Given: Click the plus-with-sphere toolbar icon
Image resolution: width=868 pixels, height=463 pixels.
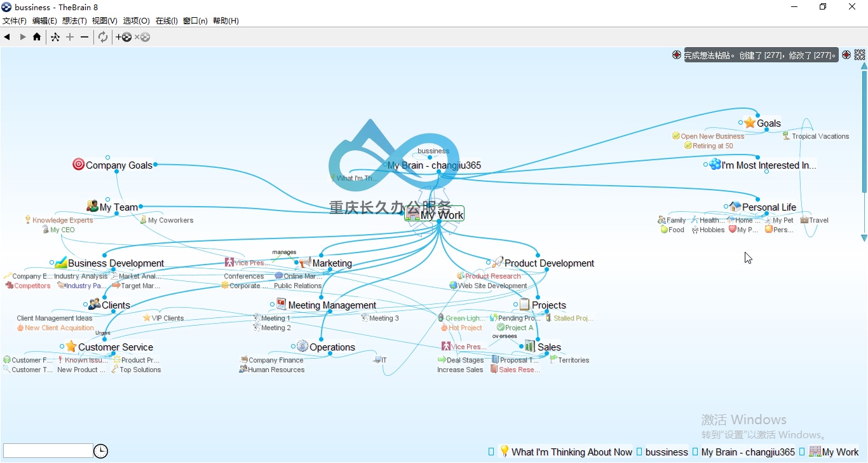Looking at the screenshot, I should point(124,37).
